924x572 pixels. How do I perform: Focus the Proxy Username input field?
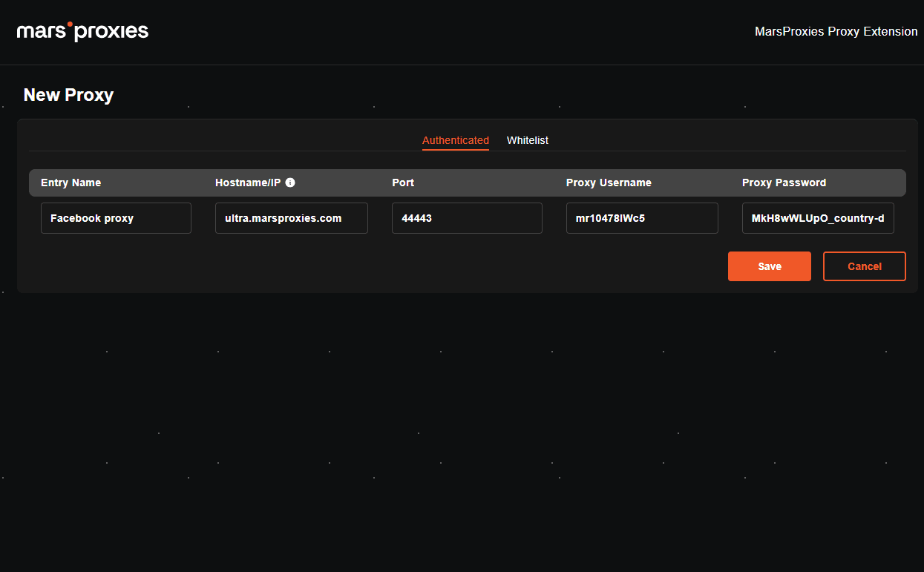(x=641, y=218)
